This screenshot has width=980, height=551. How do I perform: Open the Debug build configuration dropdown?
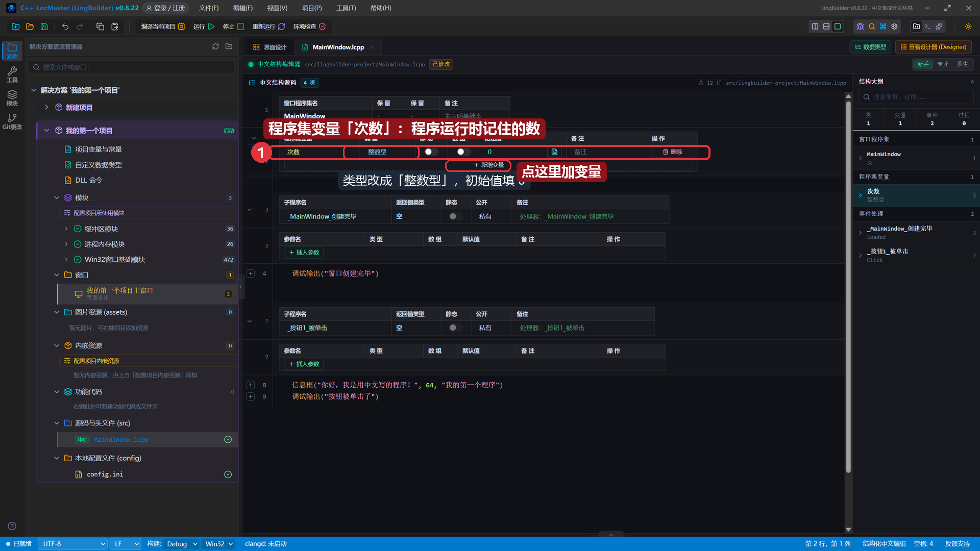point(182,544)
